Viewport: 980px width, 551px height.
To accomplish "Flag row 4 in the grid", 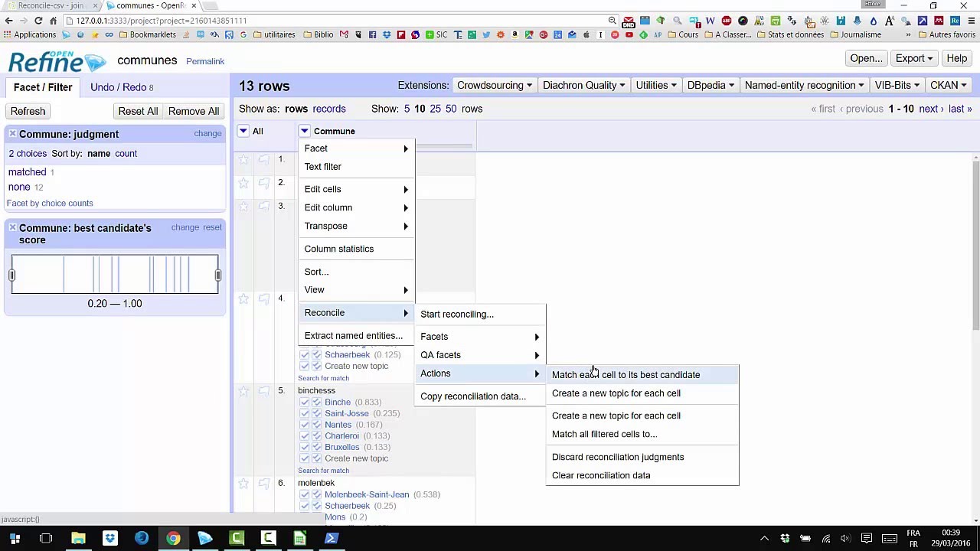I will coord(263,298).
